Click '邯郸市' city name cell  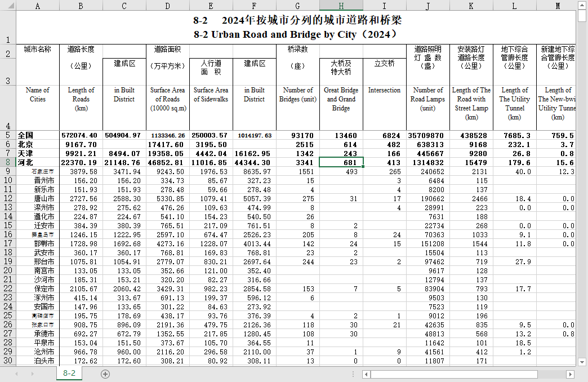click(x=38, y=243)
